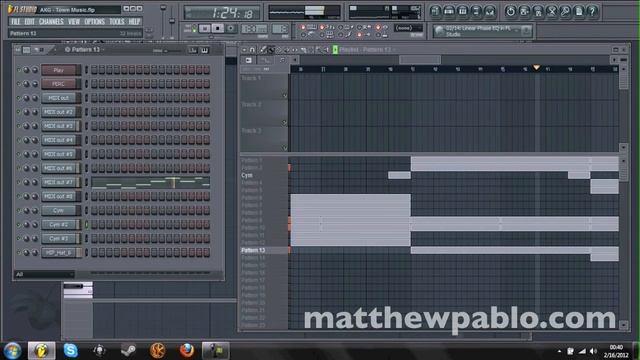Toggle mute LED on MIDI out #3 channel
Screen dimensions: 640x360
(x=18, y=126)
